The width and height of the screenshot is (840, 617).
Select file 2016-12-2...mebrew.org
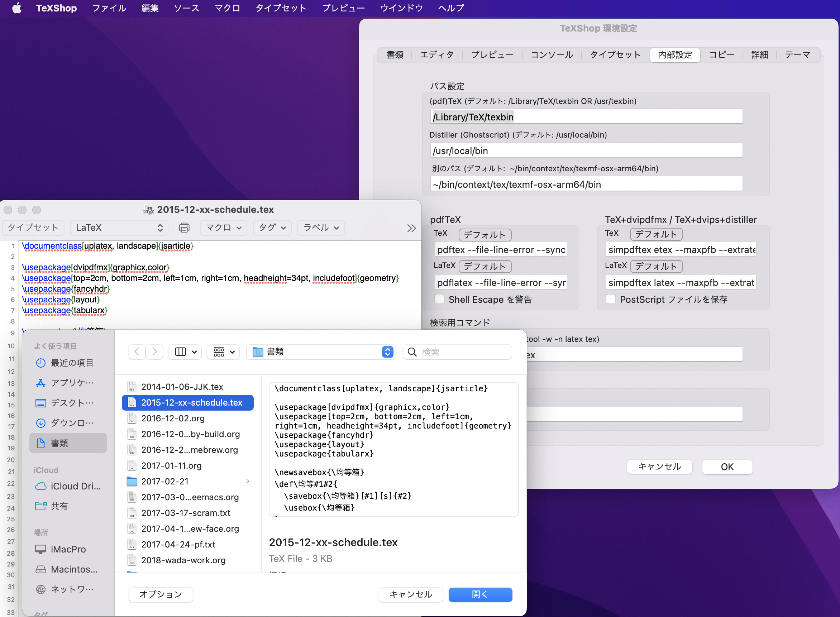tap(188, 450)
